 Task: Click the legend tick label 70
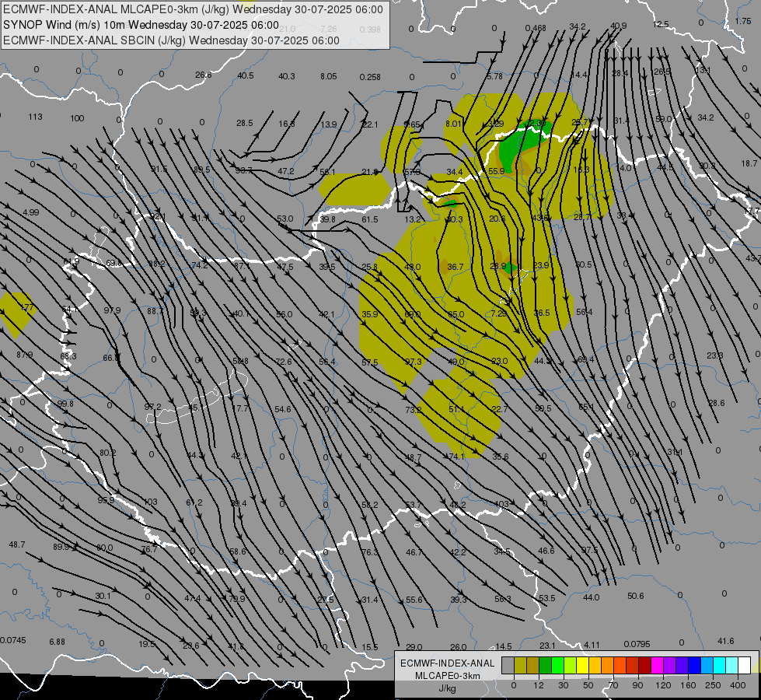(613, 685)
